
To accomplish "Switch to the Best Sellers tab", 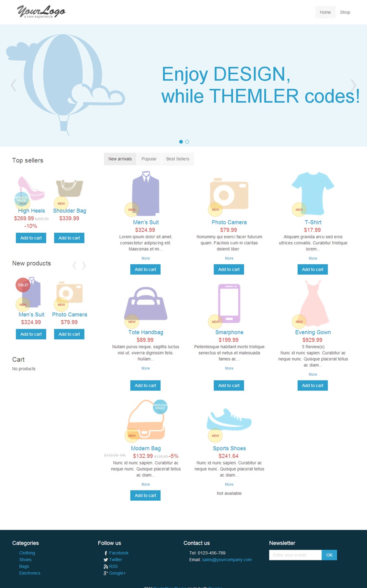I will pos(178,159).
